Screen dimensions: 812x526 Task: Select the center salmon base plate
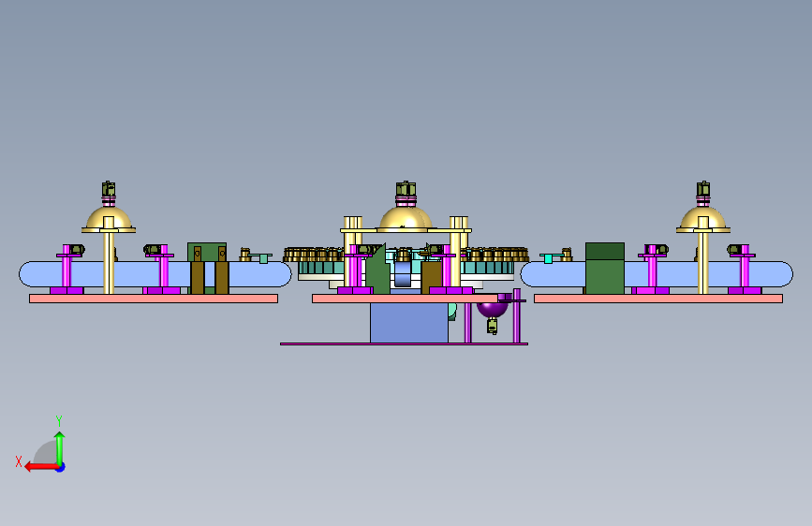tap(405, 299)
